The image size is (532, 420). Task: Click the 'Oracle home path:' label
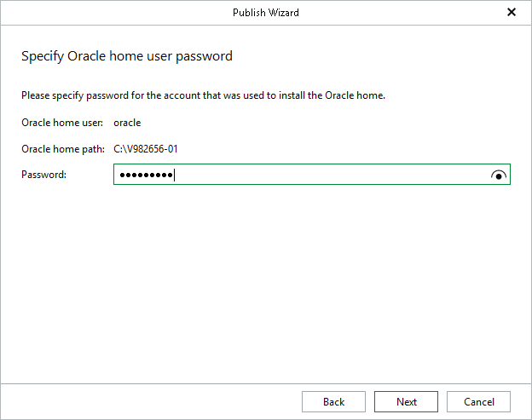[63, 149]
